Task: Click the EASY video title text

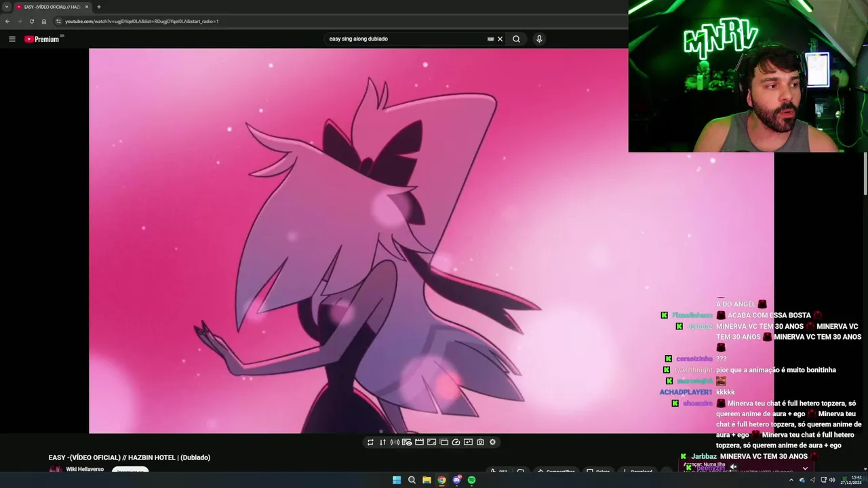Action: 130,457
